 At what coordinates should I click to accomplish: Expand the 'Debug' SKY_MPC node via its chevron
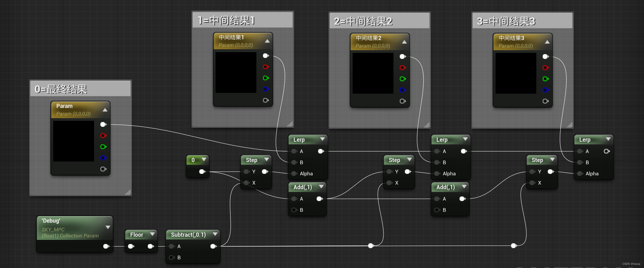108,227
